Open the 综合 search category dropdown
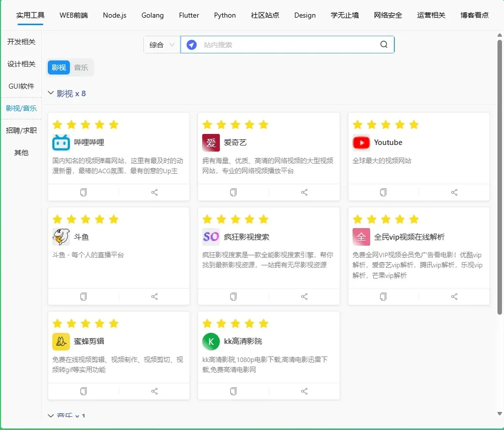The width and height of the screenshot is (504, 430). (x=161, y=44)
